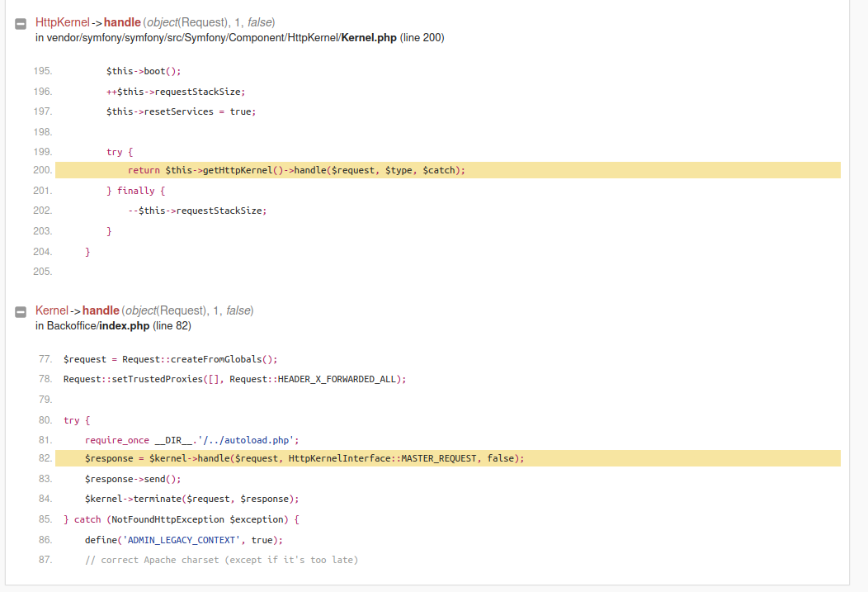Select highlighted line 82 $kernel->handle code
This screenshot has height=592, width=868.
coord(448,458)
